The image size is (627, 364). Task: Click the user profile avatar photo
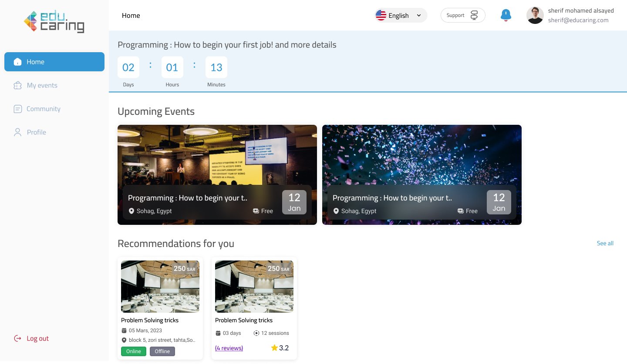pos(535,15)
